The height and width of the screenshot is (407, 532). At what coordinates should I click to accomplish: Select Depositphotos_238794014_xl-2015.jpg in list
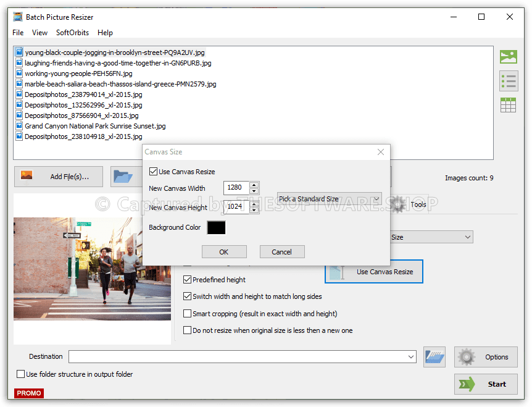[x=83, y=94]
